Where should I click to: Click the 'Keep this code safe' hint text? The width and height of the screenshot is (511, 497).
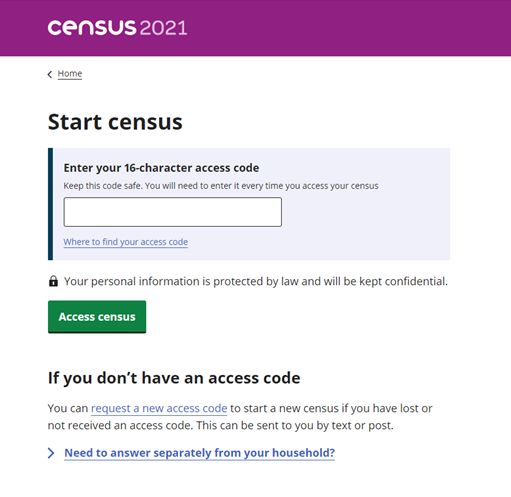point(221,186)
